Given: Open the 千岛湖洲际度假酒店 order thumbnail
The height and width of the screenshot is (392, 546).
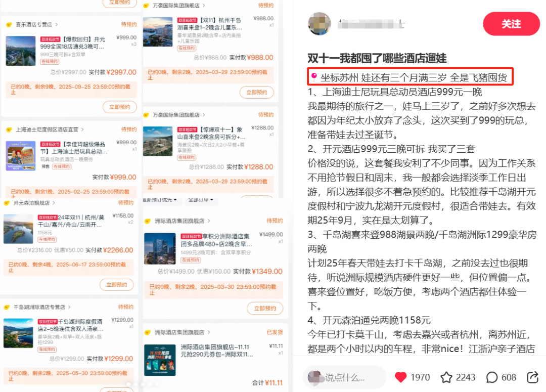Looking at the screenshot, I should click(18, 333).
